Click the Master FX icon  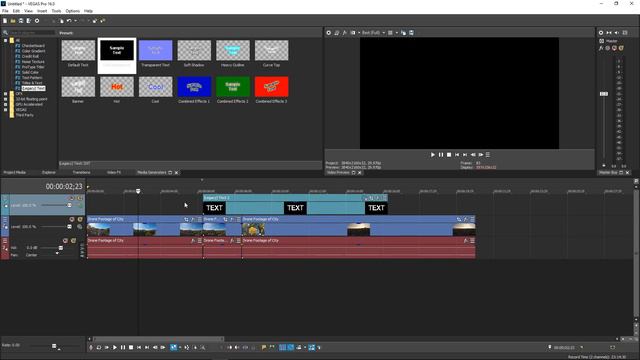[601, 48]
